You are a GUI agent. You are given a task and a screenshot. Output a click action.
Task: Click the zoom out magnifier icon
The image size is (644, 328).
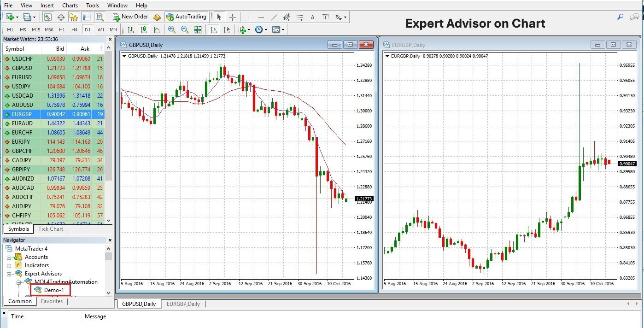tap(185, 29)
